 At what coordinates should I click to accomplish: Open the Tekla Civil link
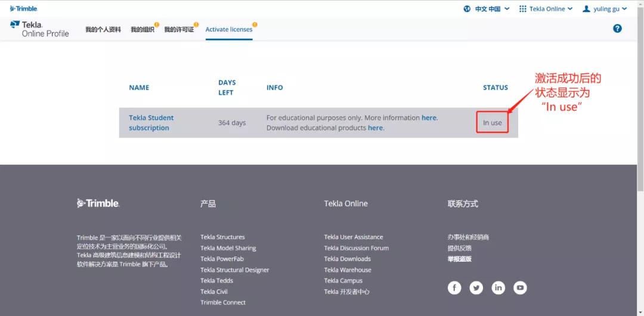coord(214,292)
